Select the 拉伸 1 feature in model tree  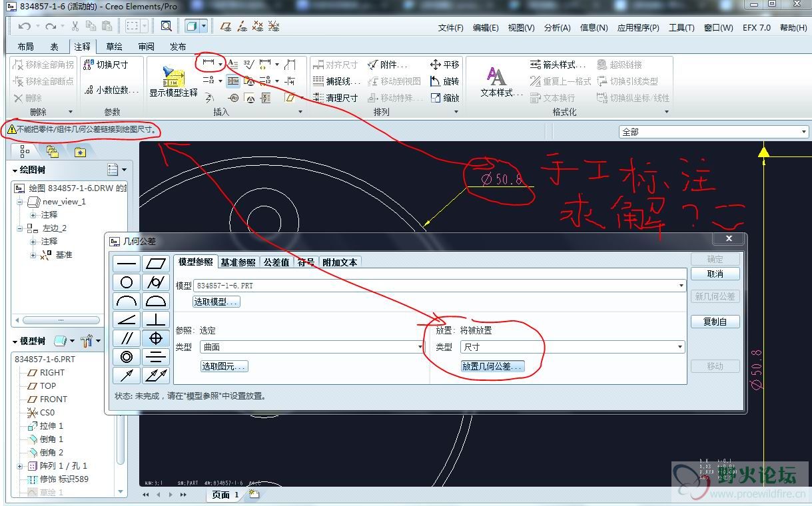click(x=45, y=426)
